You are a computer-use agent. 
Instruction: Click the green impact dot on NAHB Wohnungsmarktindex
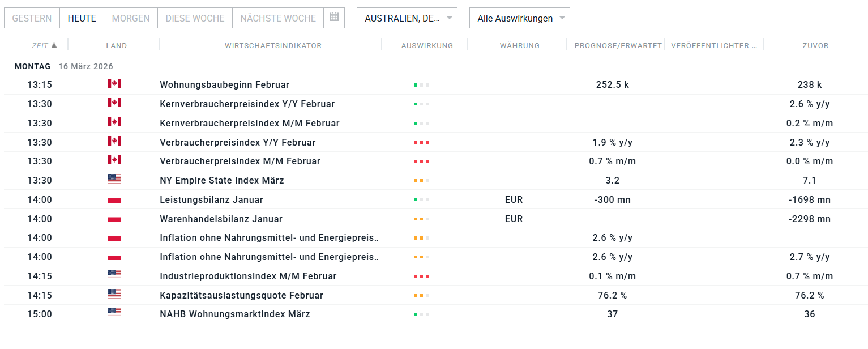click(416, 313)
